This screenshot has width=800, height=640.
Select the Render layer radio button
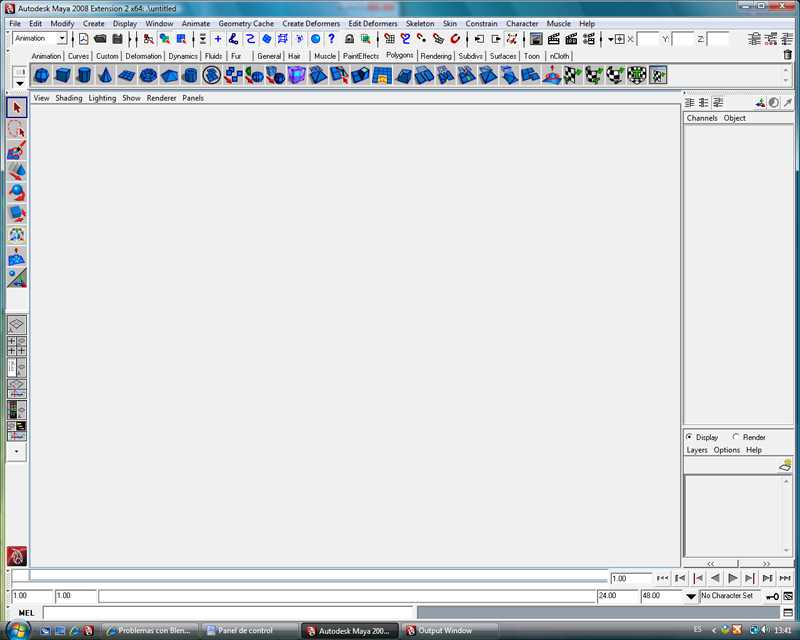(735, 437)
